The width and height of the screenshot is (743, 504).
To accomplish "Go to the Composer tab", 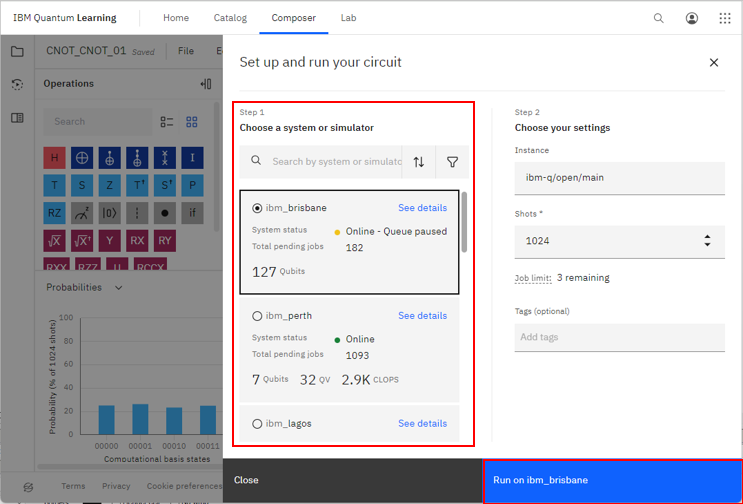I will coord(293,18).
